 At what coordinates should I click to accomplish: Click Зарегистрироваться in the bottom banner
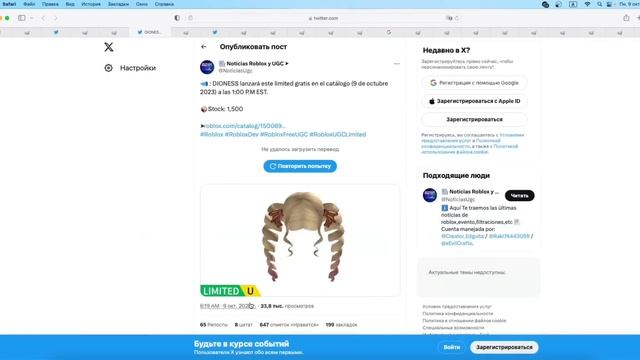click(504, 347)
